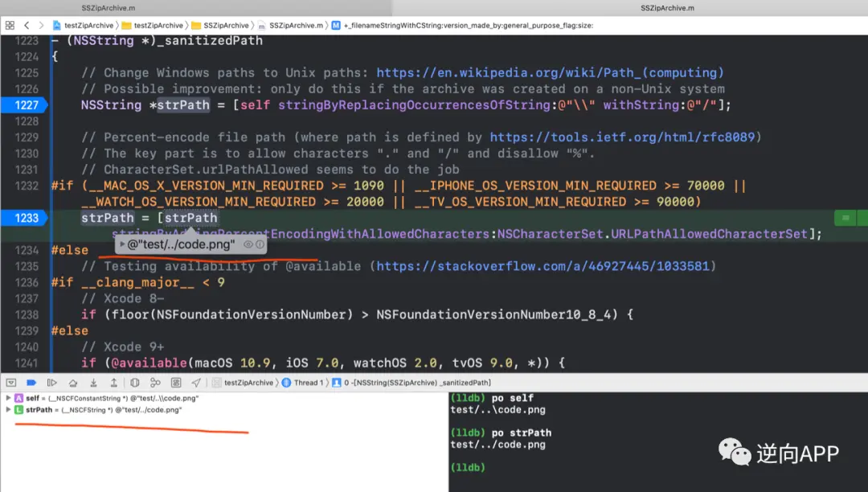Hide the debug area toggle icon
Image resolution: width=868 pixels, height=492 pixels.
coord(11,383)
